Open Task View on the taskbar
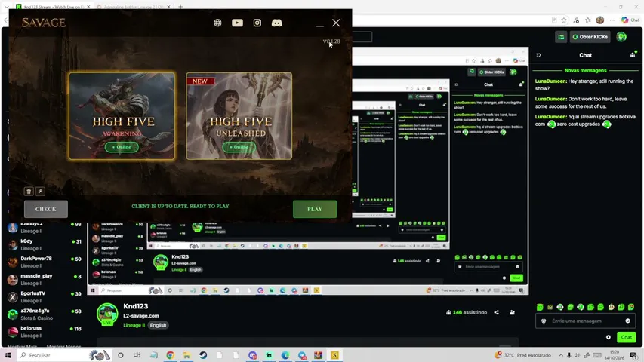 point(137,355)
